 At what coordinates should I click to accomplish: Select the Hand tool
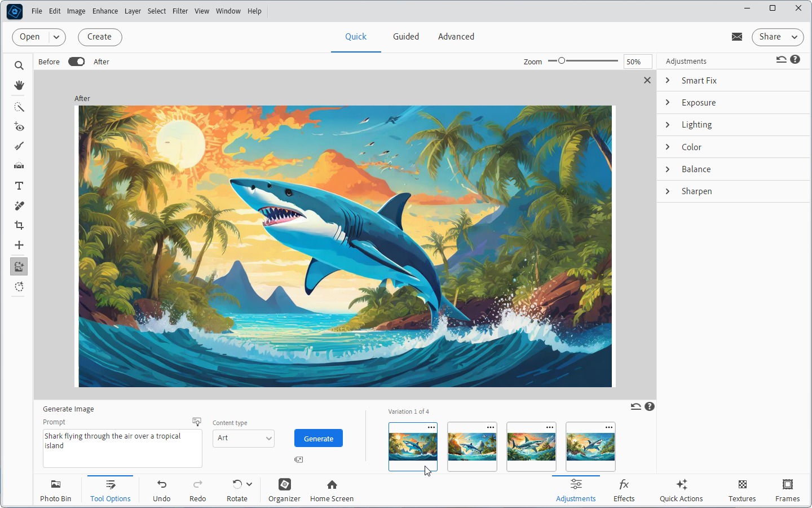pos(19,85)
